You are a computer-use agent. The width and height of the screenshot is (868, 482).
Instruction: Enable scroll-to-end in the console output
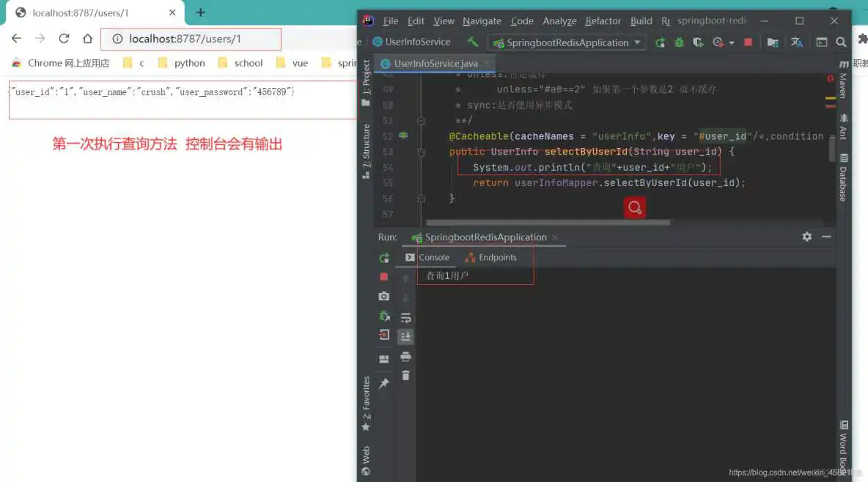click(x=405, y=336)
